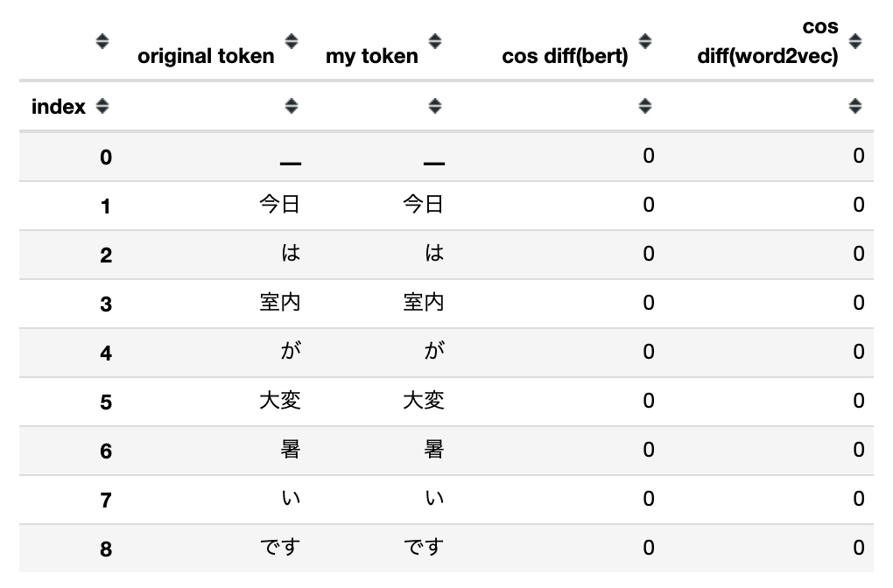Screen dimensions: 893x588
Task: Click second-row sort arrows under cos diff(word2vec)
Action: 855,106
